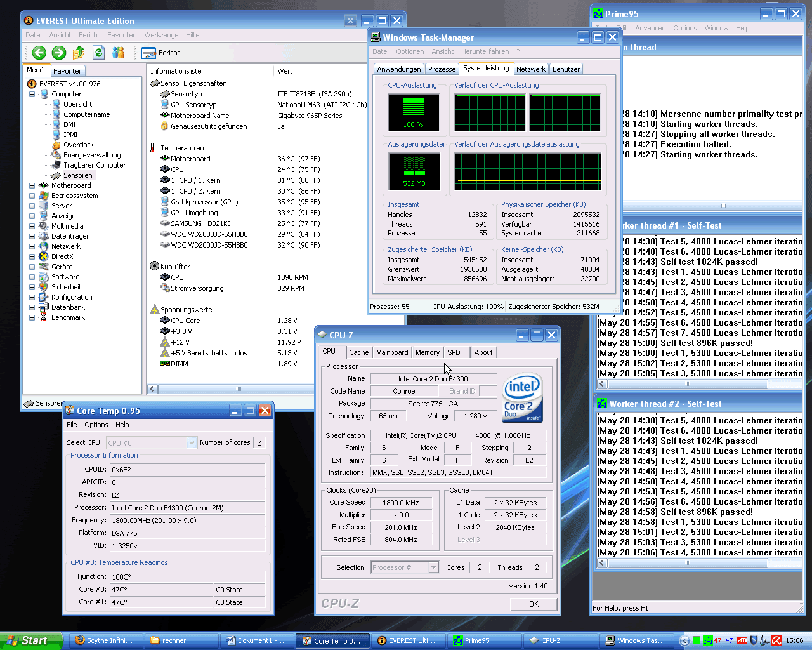Click the Sicherheit shield icon in EVEREST tree
The height and width of the screenshot is (650, 812).
[44, 287]
